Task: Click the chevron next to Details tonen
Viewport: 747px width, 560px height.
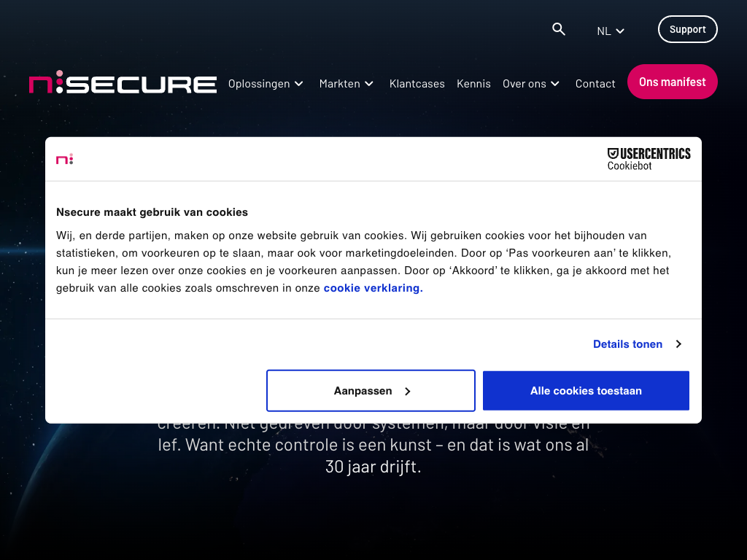Action: pyautogui.click(x=678, y=344)
